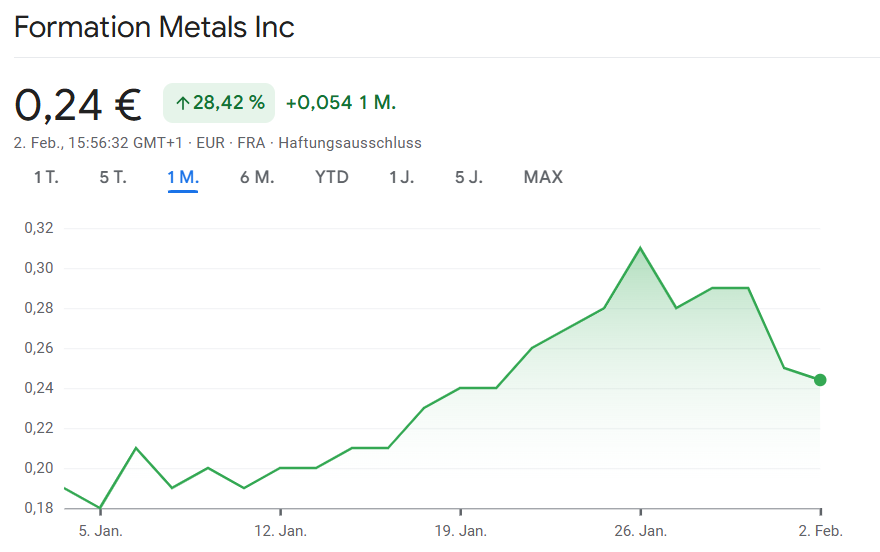Click the 0,32 y-axis label
This screenshot has height=552, width=880.
39,228
